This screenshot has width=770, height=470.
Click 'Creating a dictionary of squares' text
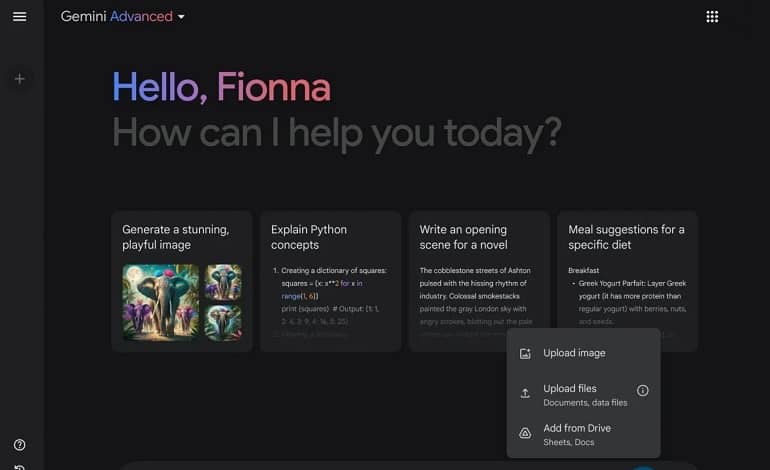[x=333, y=271]
